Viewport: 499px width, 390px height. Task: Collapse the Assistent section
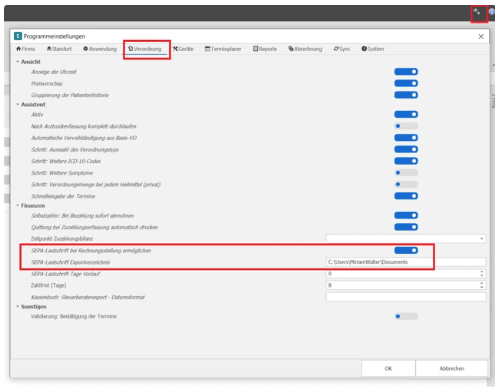[x=17, y=105]
